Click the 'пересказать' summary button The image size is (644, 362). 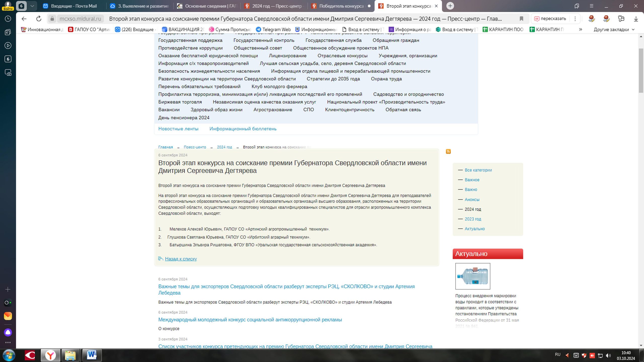(550, 19)
